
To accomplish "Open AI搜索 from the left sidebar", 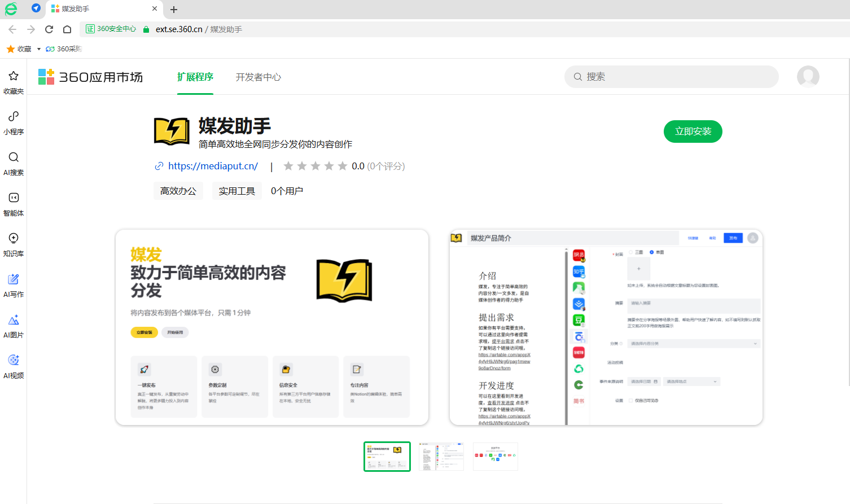I will pyautogui.click(x=13, y=164).
